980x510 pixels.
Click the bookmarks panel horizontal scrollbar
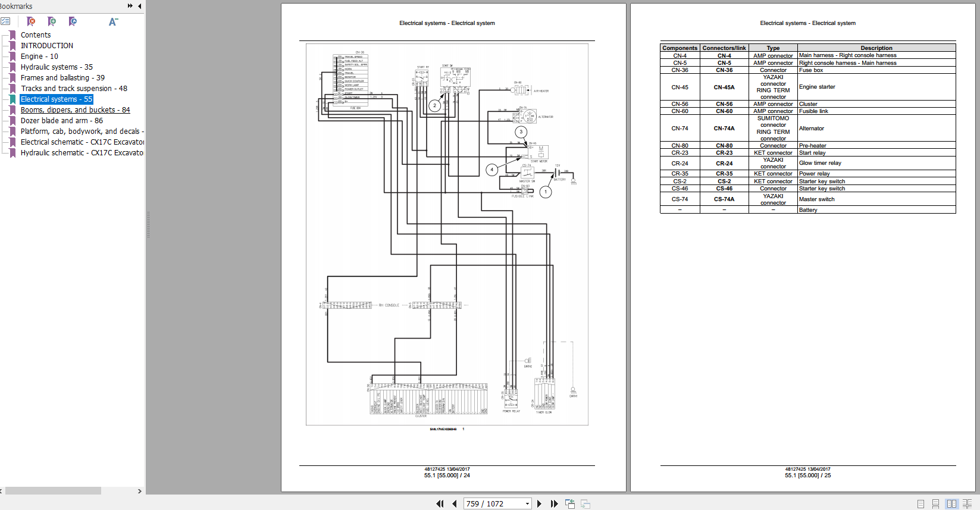coord(54,491)
